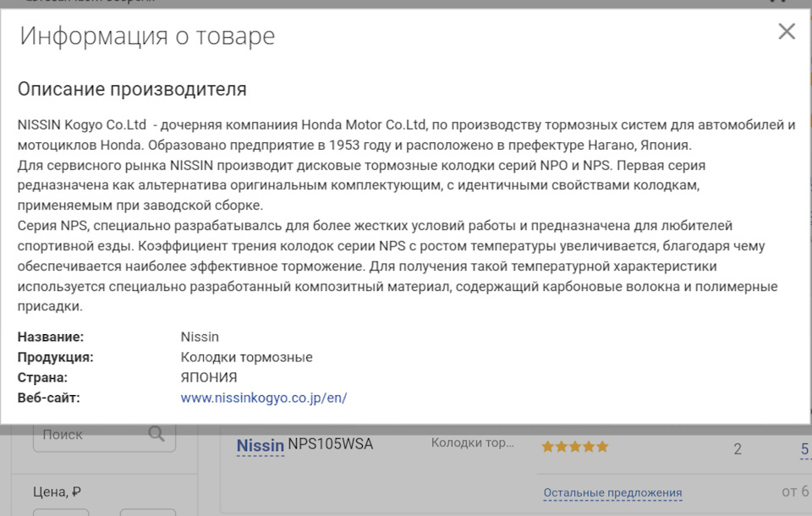Click the Nissin name value
The image size is (812, 516).
[x=200, y=338]
